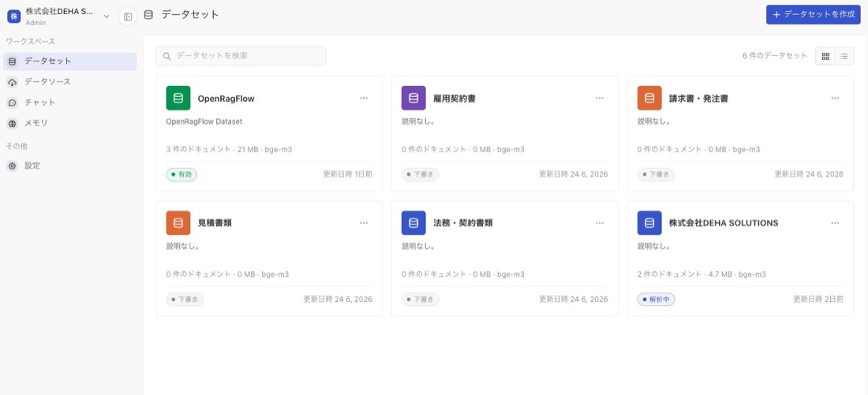The height and width of the screenshot is (395, 868).
Task: Open the 雇用契約書 dataset title
Action: 455,99
